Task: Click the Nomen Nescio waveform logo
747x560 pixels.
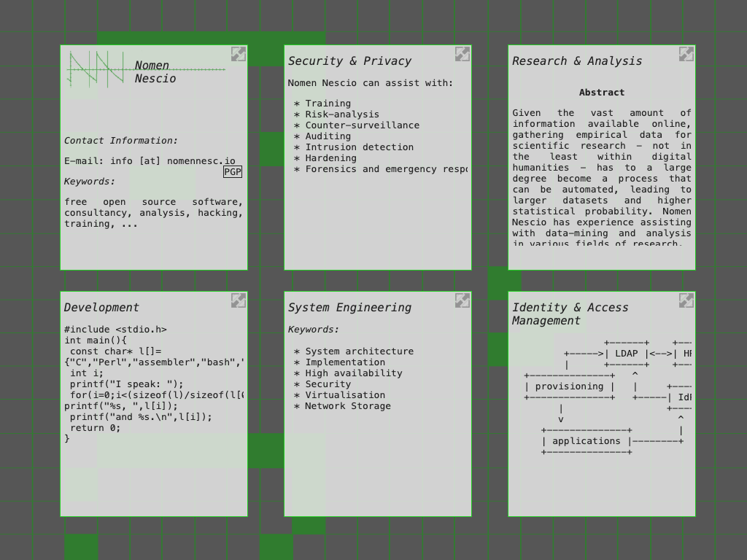Action: 96,69
